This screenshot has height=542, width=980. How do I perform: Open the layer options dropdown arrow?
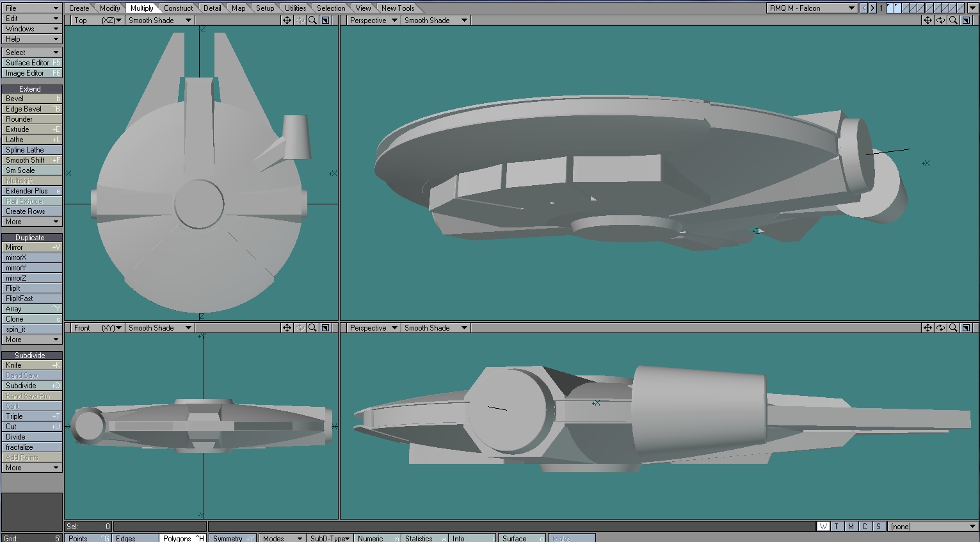point(972,8)
